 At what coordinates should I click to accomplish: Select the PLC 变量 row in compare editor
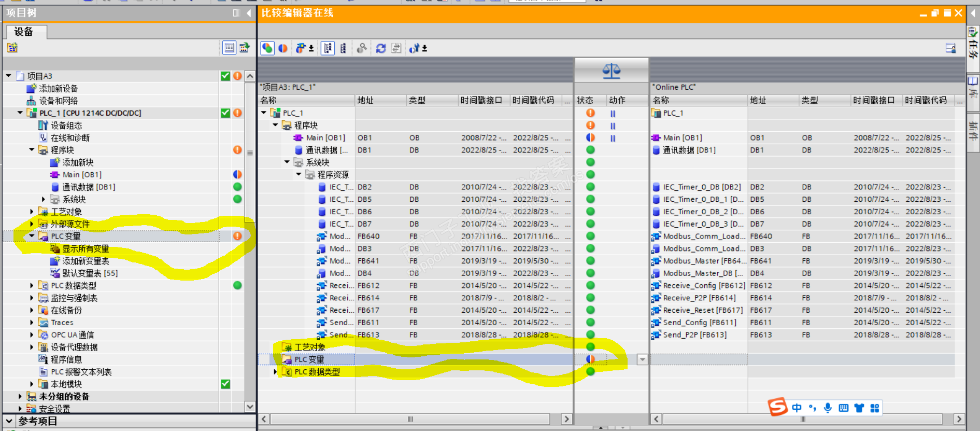click(415, 359)
